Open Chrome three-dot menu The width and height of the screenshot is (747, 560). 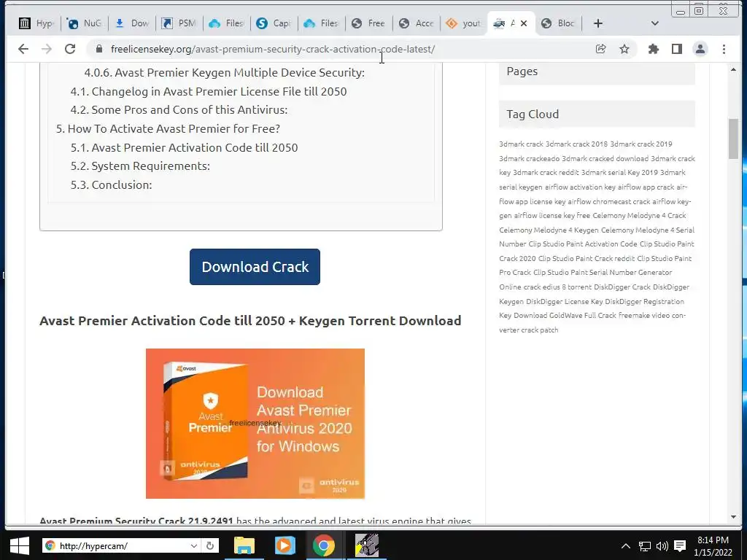tap(724, 49)
